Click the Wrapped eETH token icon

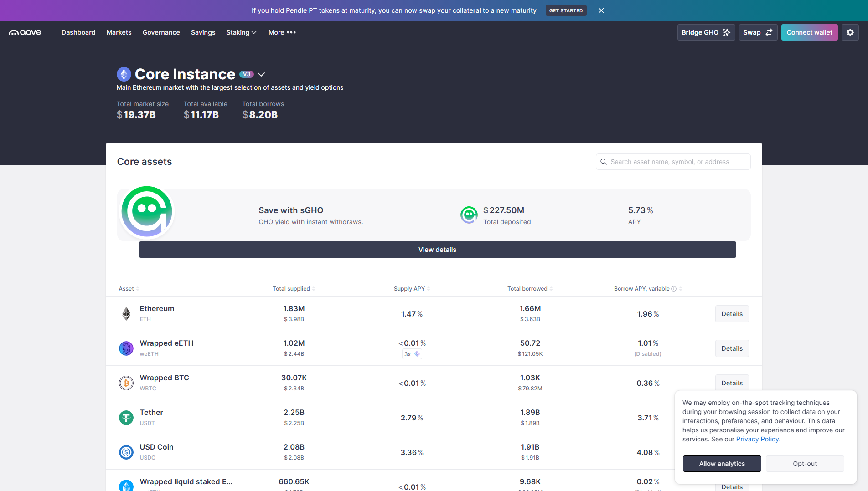(126, 348)
